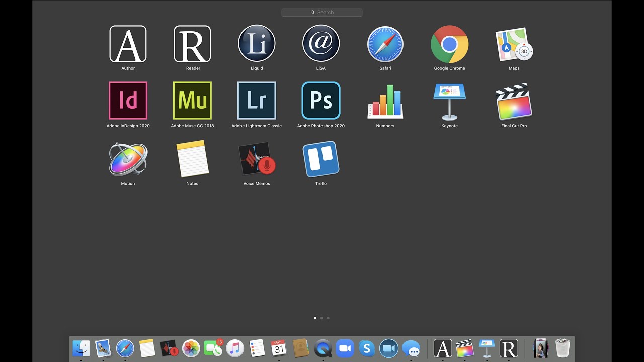Launch QuickTime Player from the Dock
The width and height of the screenshot is (644, 362).
(323, 348)
